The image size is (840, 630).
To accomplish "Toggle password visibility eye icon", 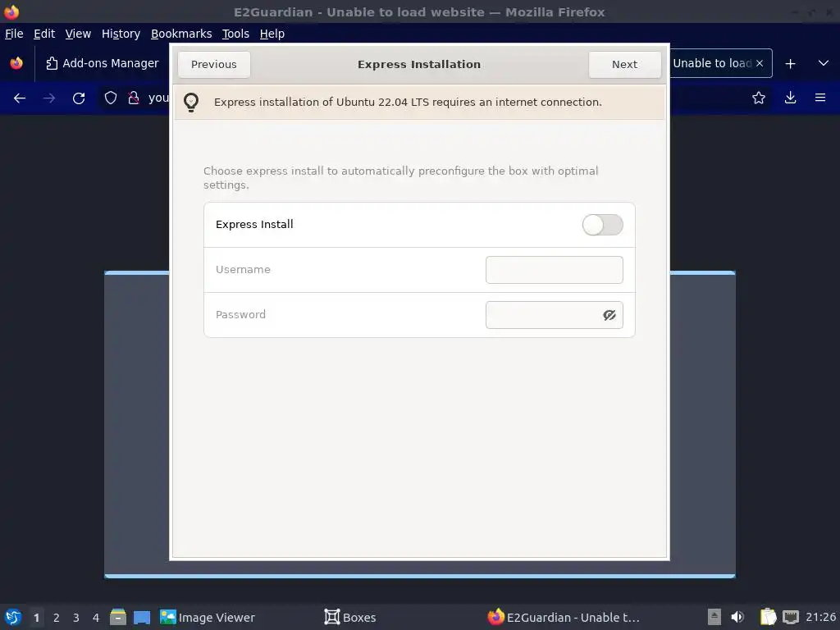I will [x=609, y=315].
